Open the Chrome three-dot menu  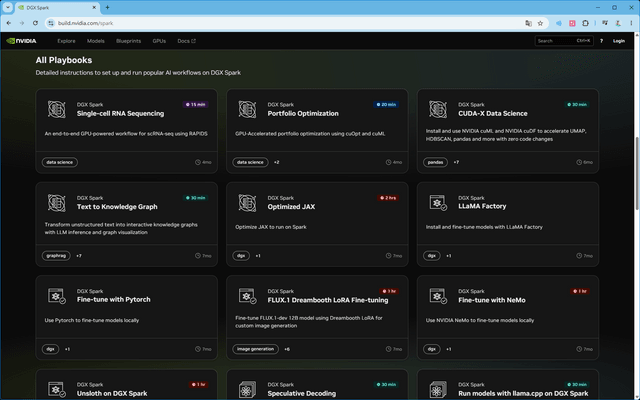[631, 23]
